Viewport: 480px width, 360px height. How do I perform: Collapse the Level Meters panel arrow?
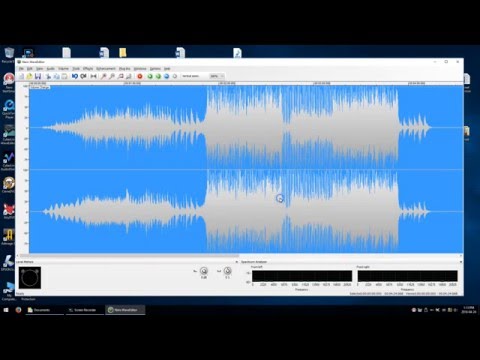click(x=237, y=262)
